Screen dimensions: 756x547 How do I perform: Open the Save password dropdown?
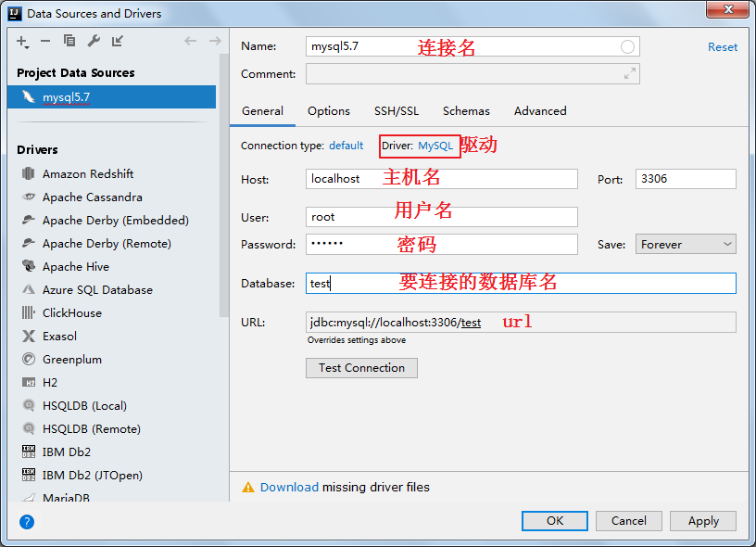point(686,244)
